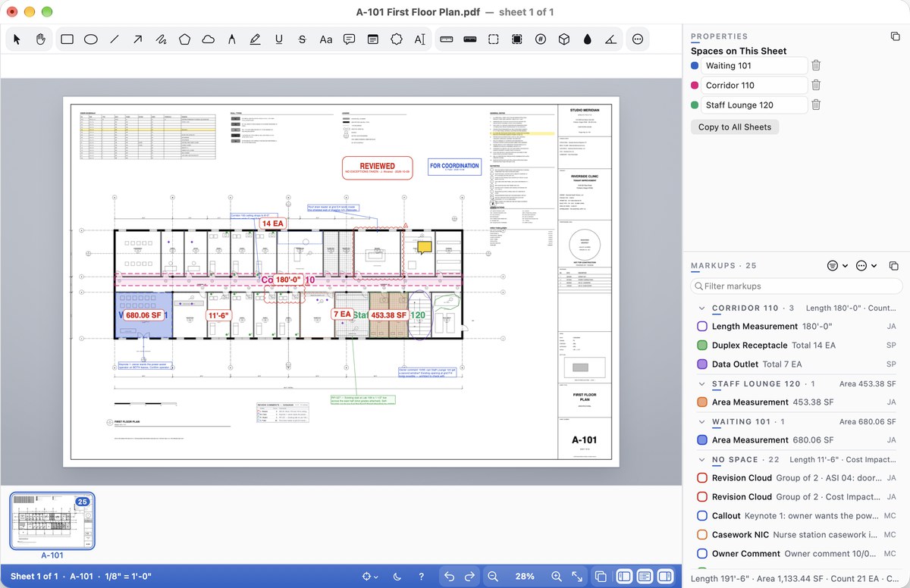The height and width of the screenshot is (588, 910).
Task: Delete the Staff Lounge 120 space
Action: click(816, 105)
